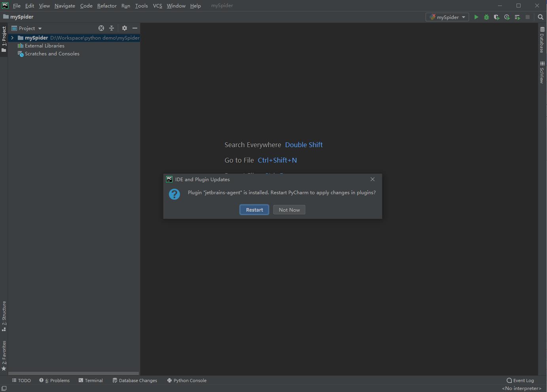Open the Structure side tab
The image size is (547, 392).
4,316
